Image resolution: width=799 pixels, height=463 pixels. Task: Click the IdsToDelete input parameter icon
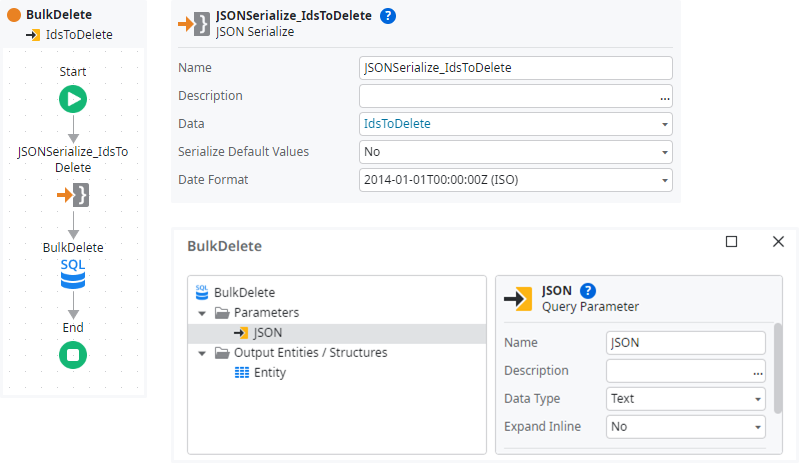click(33, 35)
